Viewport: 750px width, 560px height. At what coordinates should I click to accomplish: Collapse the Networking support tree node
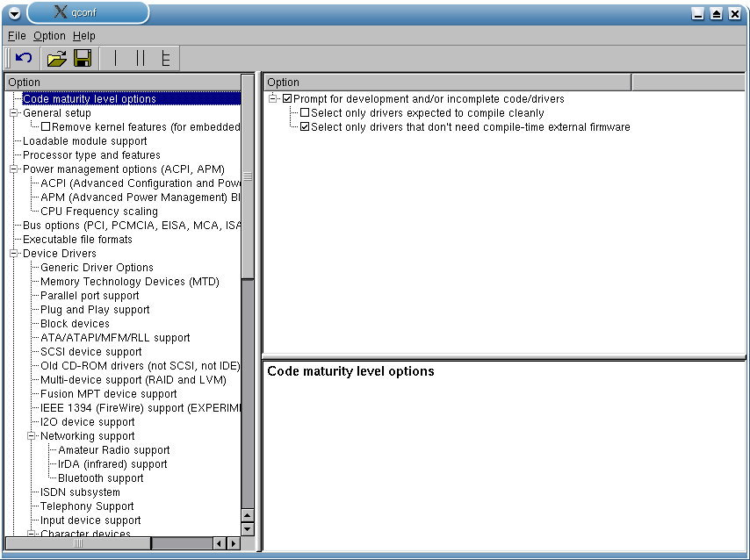32,436
